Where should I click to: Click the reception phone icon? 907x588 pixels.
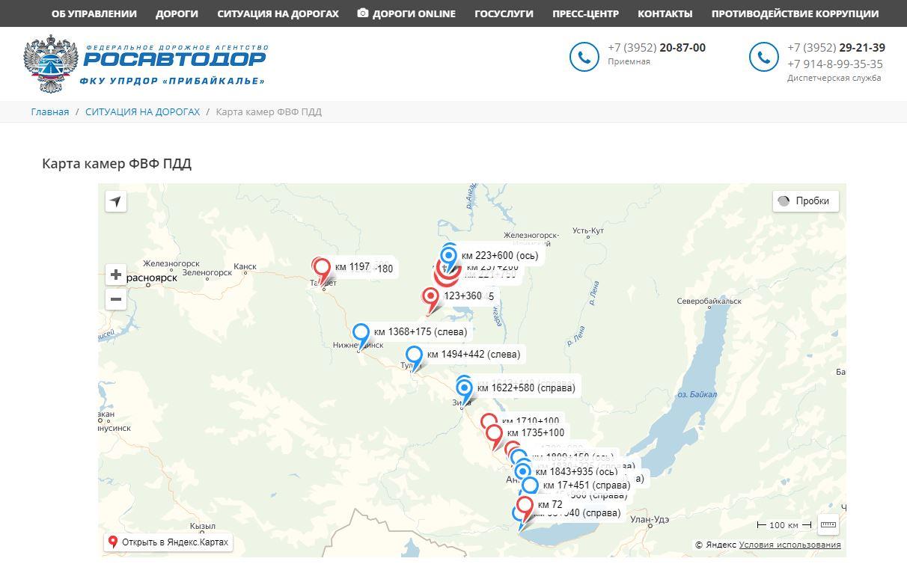(584, 57)
